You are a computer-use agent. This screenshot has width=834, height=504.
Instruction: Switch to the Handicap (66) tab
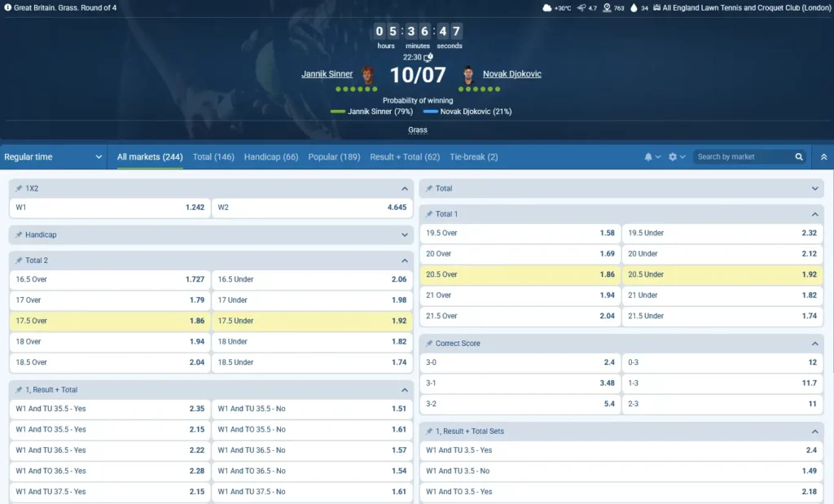tap(271, 157)
